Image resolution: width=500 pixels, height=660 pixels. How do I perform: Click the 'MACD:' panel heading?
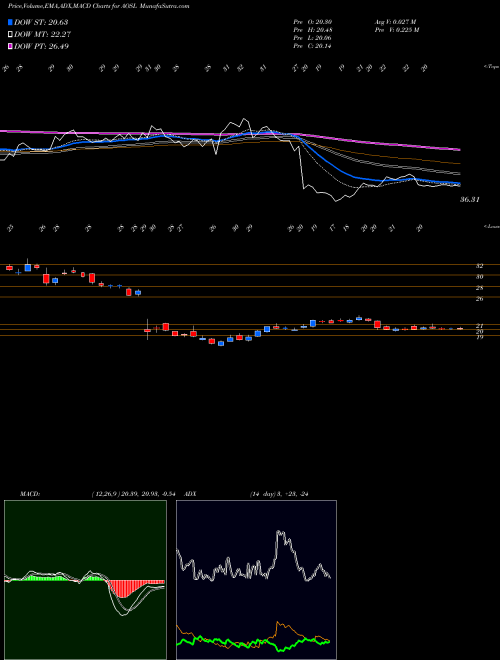[30, 494]
